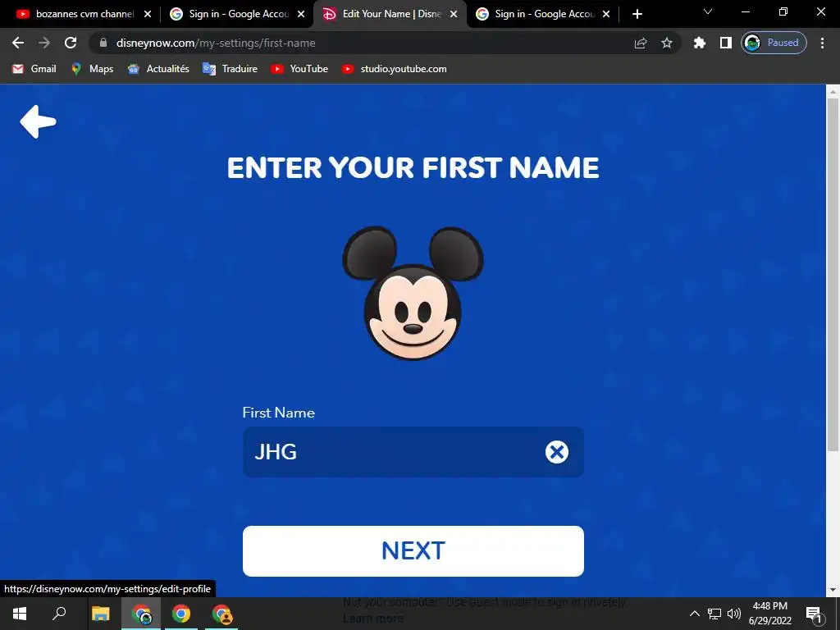The height and width of the screenshot is (630, 840).
Task: Click the Mickey Mouse avatar image
Action: click(x=413, y=293)
